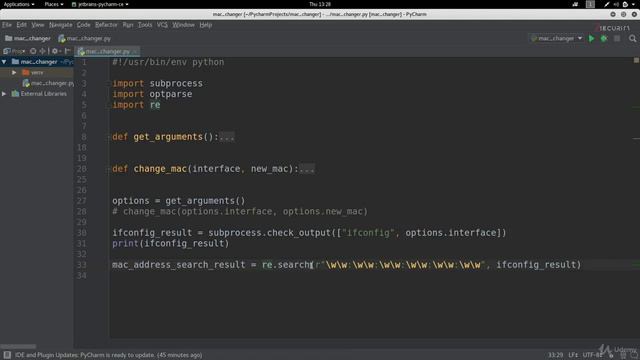The image size is (640, 360).
Task: Open the View menu
Action: coord(38,25)
